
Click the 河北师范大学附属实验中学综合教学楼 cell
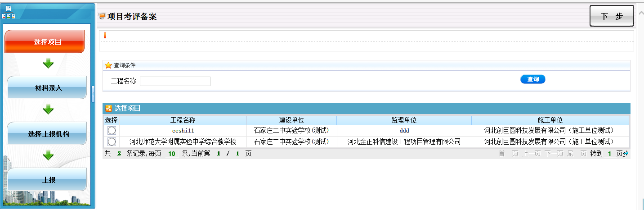point(183,142)
